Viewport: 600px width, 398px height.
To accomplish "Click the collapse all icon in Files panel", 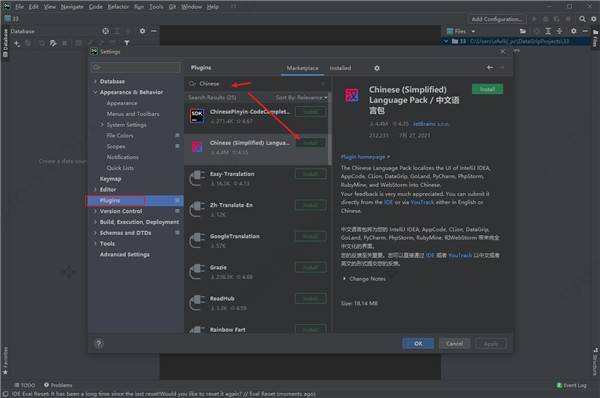I will pyautogui.click(x=559, y=31).
